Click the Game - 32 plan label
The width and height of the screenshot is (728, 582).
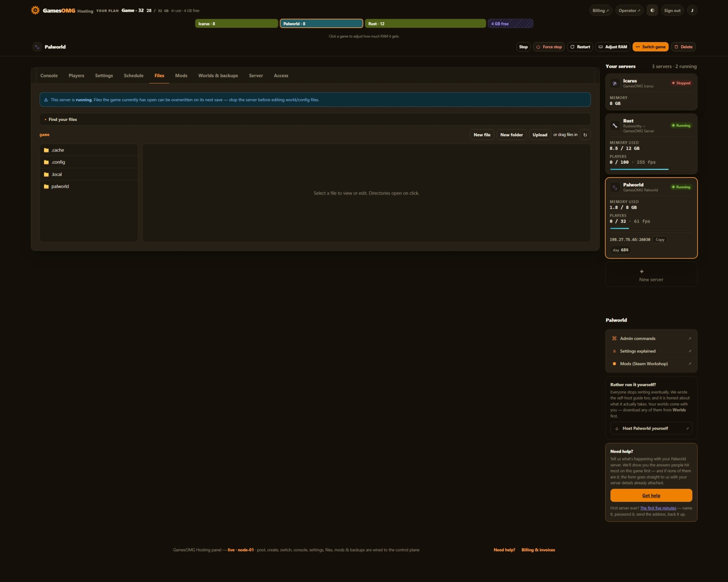[132, 11]
